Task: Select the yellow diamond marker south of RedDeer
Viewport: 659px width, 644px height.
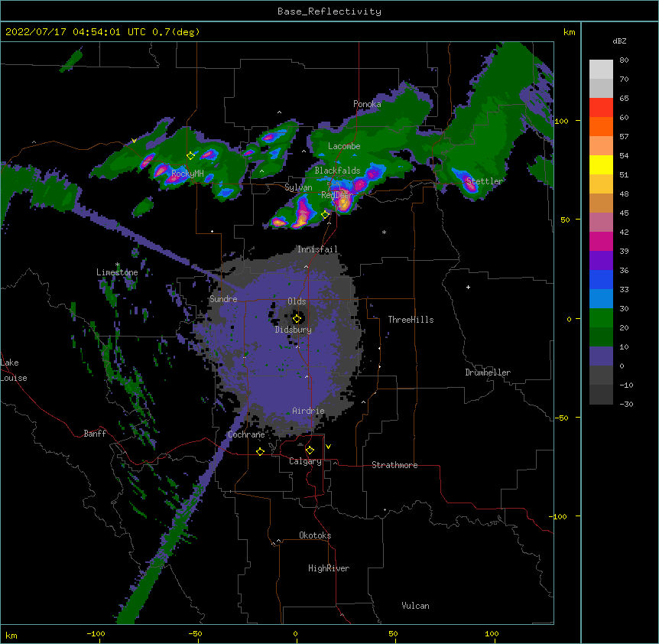Action: coord(325,215)
